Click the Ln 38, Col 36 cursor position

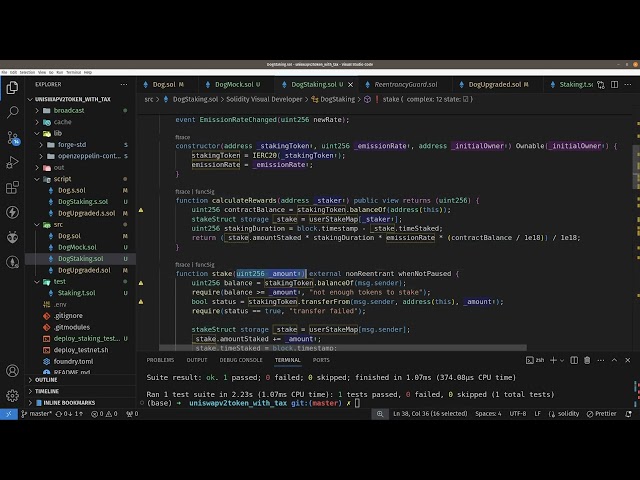pos(430,414)
